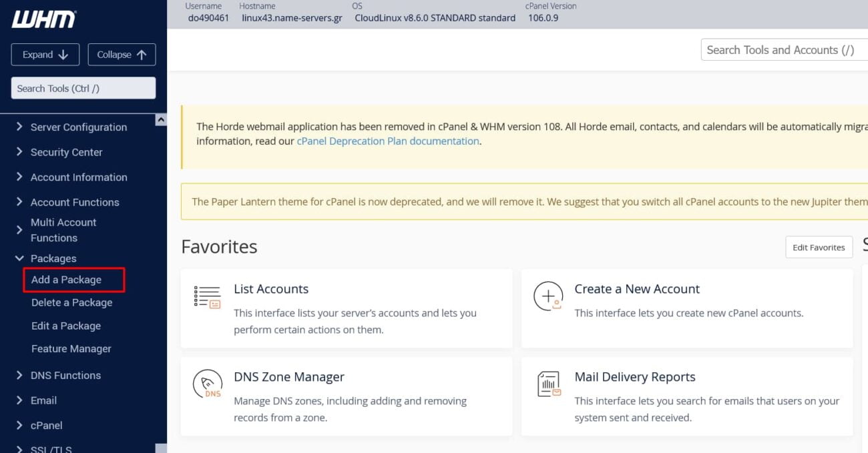Viewport: 868px width, 453px height.
Task: Select Security Center sidebar label
Action: [x=66, y=152]
